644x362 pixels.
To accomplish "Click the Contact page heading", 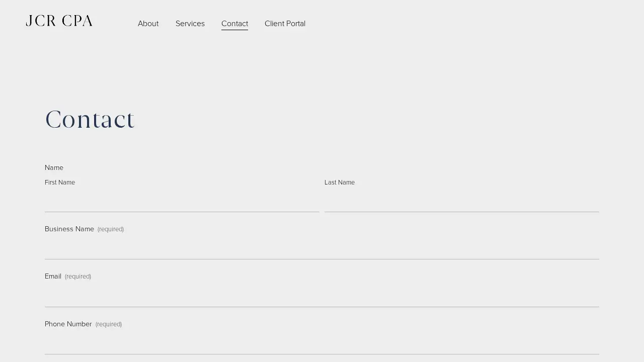I will tap(90, 120).
